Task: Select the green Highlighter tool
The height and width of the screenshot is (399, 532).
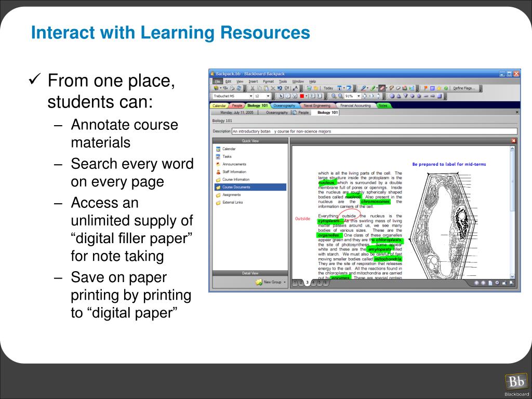Action: (373, 88)
